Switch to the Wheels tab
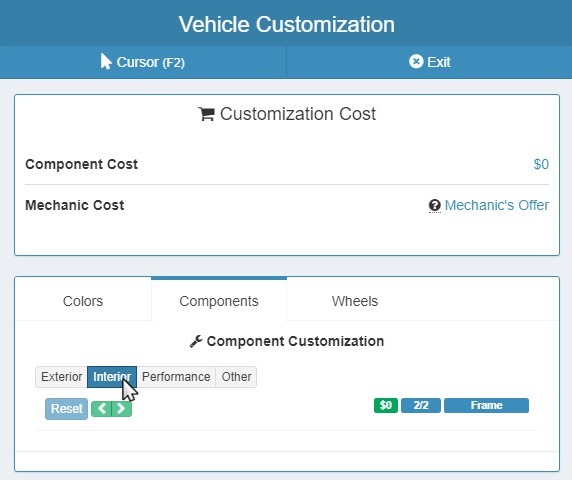The width and height of the screenshot is (572, 480). 355,301
